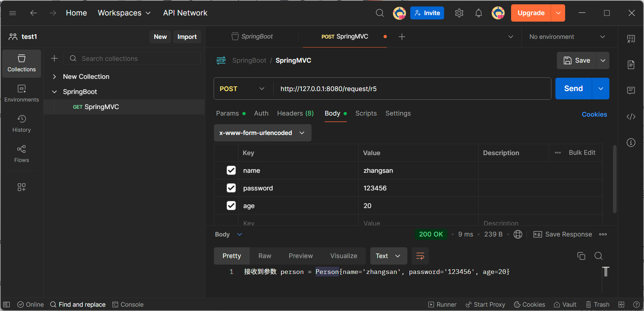The image size is (644, 311).
Task: Open the code snippet icon
Action: coord(631,117)
